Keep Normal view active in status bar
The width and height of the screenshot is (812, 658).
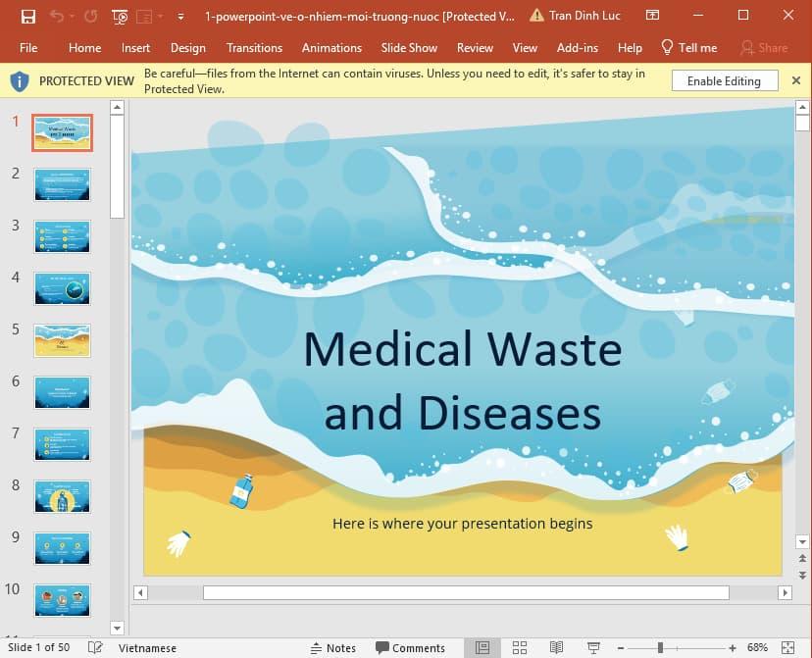(482, 647)
